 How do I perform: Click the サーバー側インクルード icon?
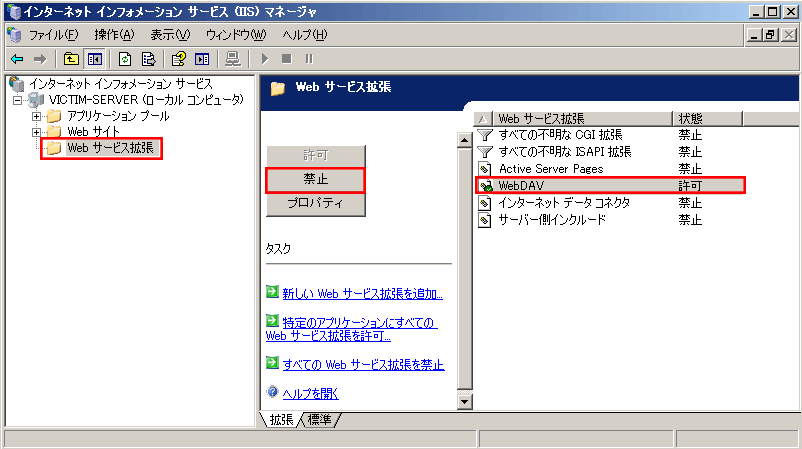[484, 220]
